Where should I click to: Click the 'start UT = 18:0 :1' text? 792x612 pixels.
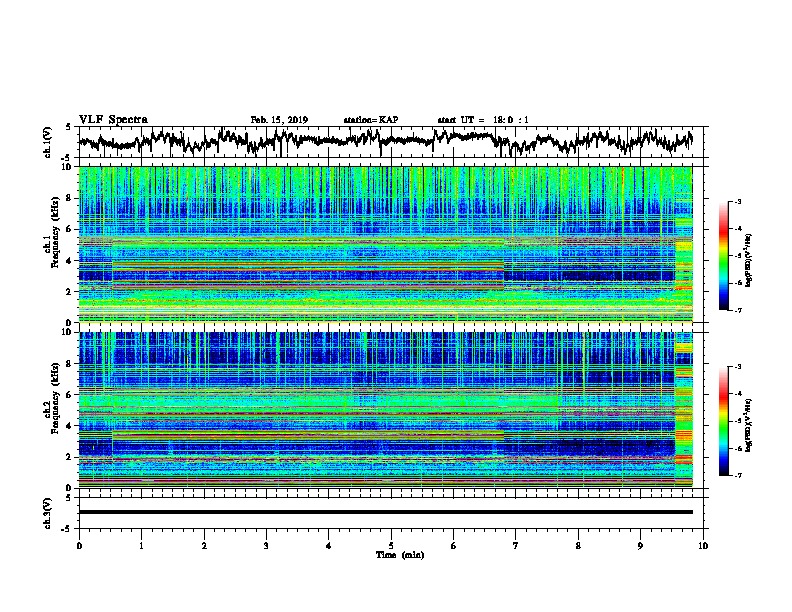click(x=483, y=120)
